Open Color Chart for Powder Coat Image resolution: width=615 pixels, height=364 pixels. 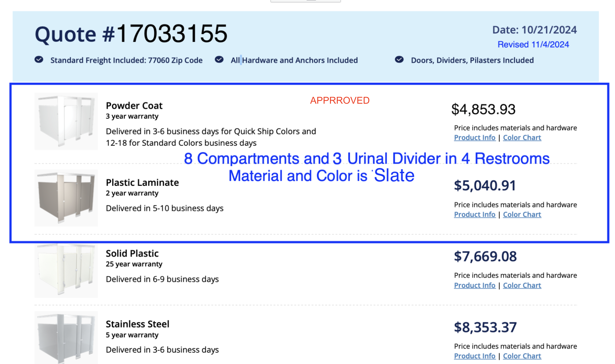pos(522,138)
